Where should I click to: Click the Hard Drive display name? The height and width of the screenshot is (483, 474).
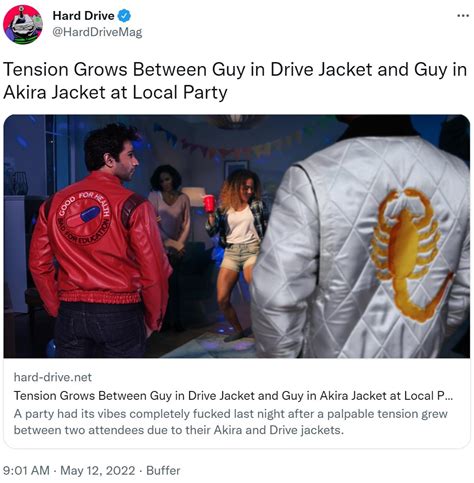point(83,16)
